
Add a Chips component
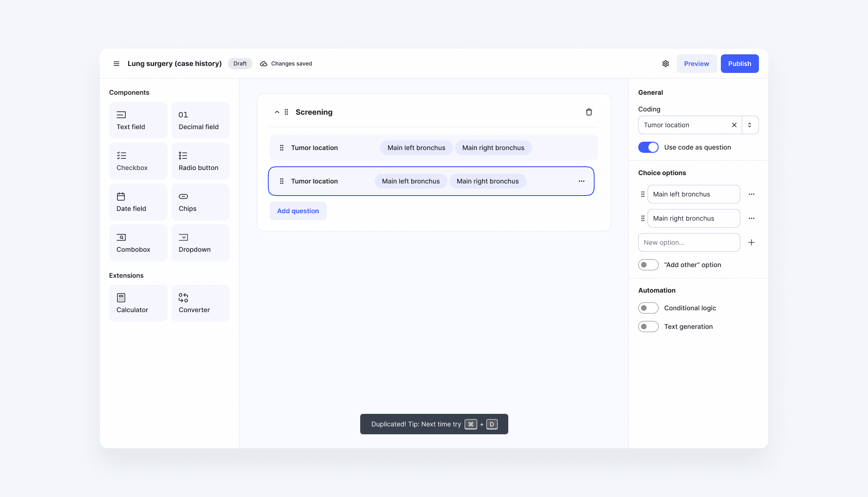pyautogui.click(x=201, y=202)
